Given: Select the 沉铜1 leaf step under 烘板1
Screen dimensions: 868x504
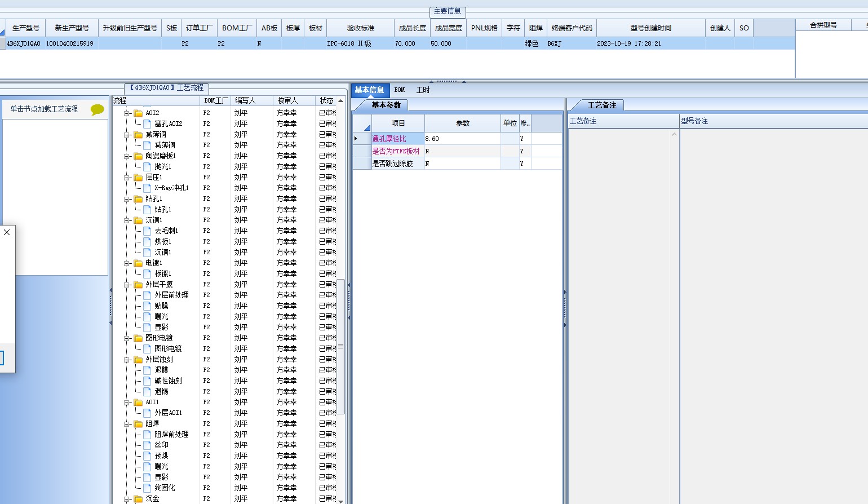Looking at the screenshot, I should click(x=163, y=252).
